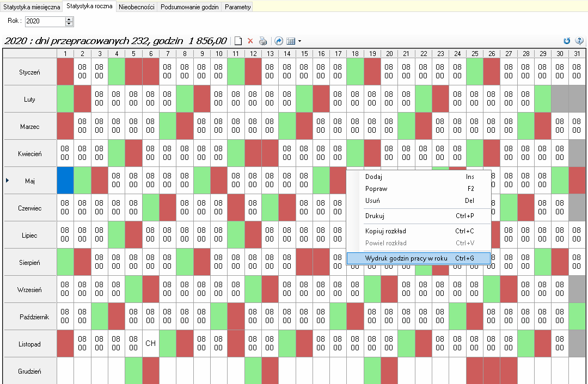Select the CH cell in Listopad
Screen dimensions: 588x384
tap(150, 344)
